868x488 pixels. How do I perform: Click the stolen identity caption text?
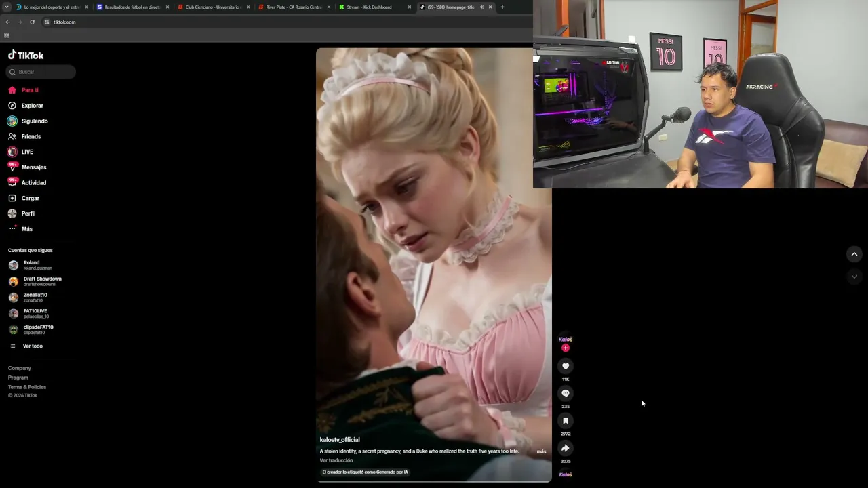[x=419, y=451]
